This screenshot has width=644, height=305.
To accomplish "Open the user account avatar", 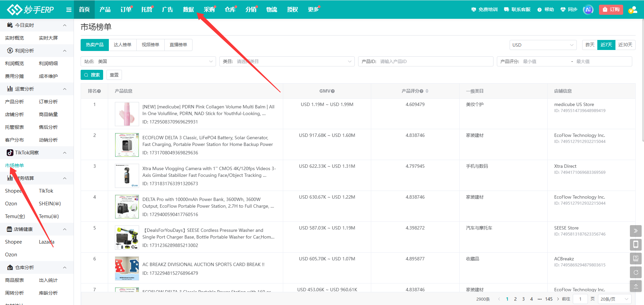I will [x=633, y=10].
